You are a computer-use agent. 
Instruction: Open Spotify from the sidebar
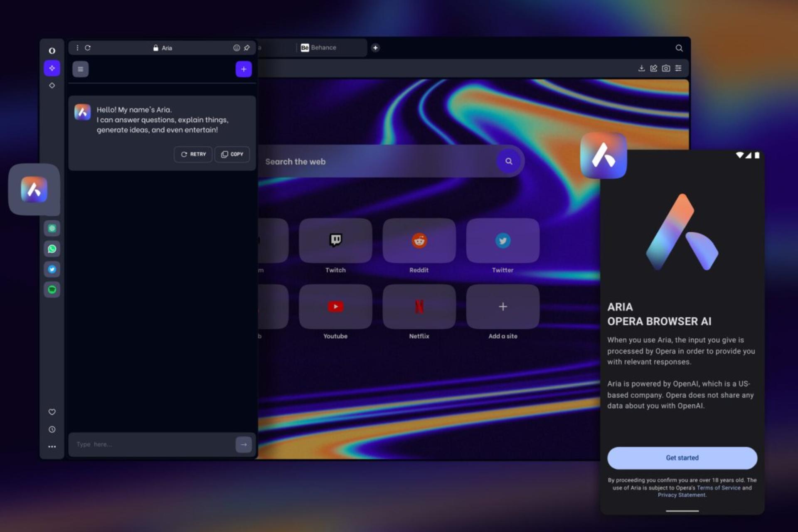pyautogui.click(x=52, y=289)
